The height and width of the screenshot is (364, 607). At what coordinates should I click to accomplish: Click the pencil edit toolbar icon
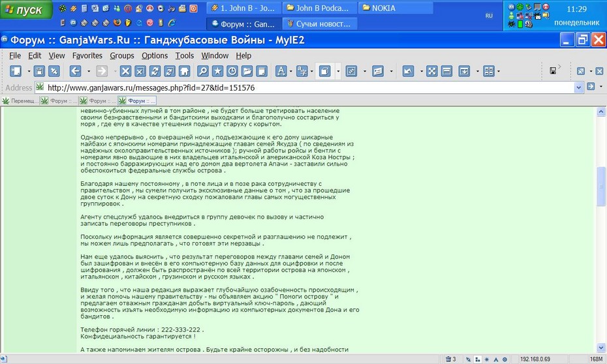(x=351, y=71)
